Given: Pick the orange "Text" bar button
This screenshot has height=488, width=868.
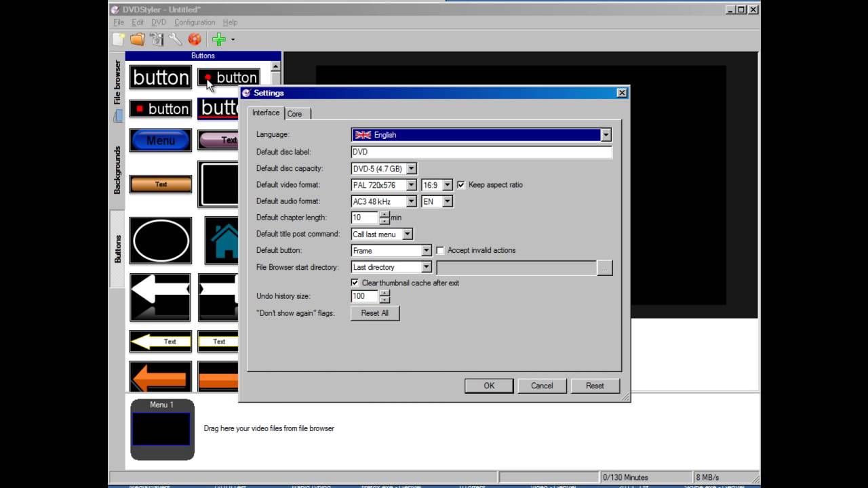Looking at the screenshot, I should click(x=161, y=184).
